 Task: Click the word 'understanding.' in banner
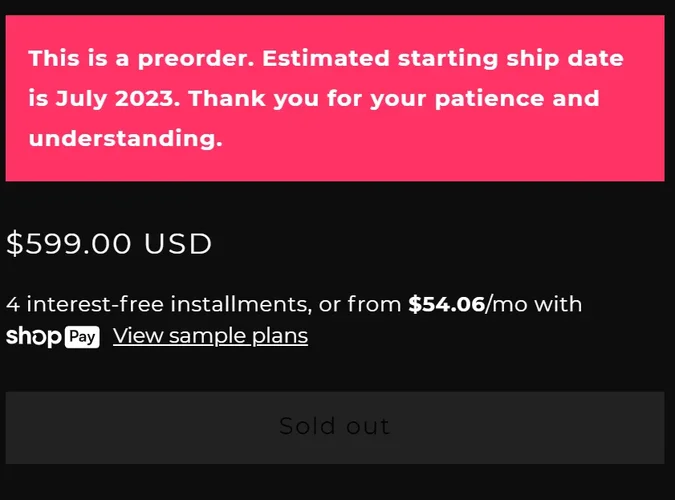click(125, 139)
